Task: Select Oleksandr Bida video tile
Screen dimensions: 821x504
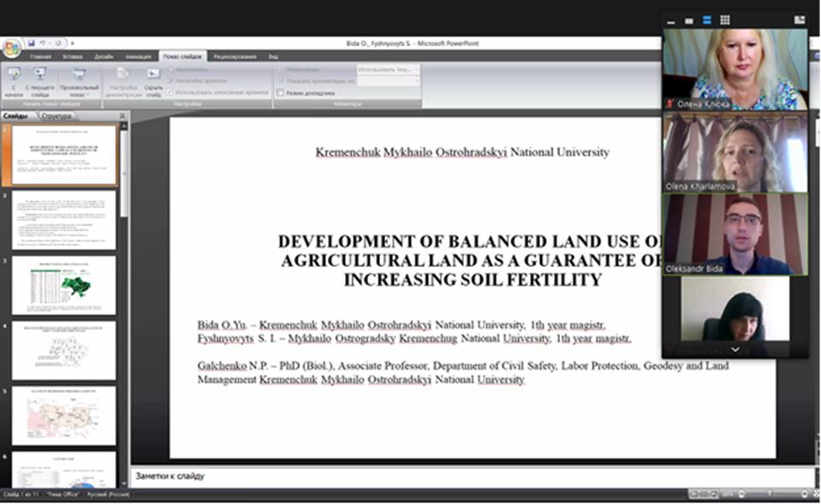Action: point(735,234)
